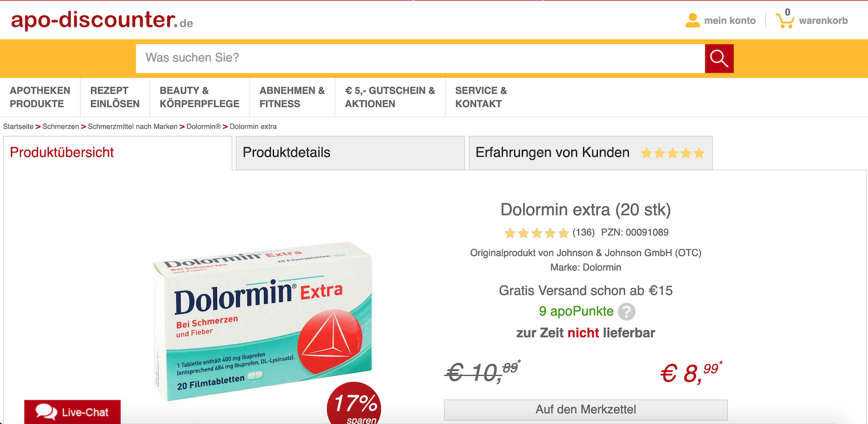Click the apo-discounter.de logo
Viewport: 868px width, 424px height.
click(102, 20)
